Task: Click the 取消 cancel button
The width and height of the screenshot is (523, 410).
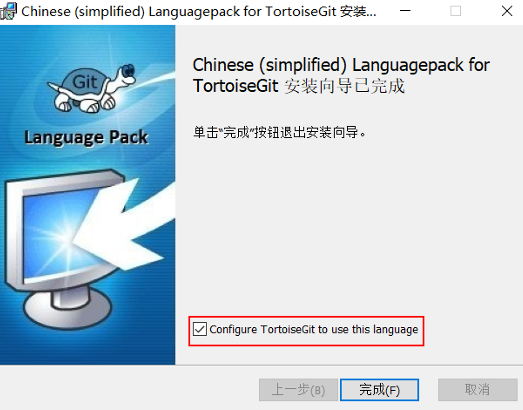Action: pyautogui.click(x=478, y=390)
